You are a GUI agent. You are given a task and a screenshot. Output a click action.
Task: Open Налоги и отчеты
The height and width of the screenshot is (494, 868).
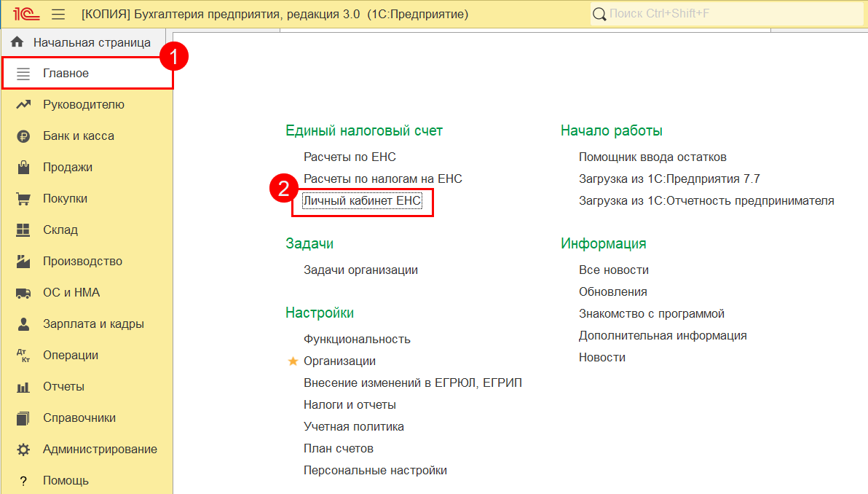tap(350, 405)
